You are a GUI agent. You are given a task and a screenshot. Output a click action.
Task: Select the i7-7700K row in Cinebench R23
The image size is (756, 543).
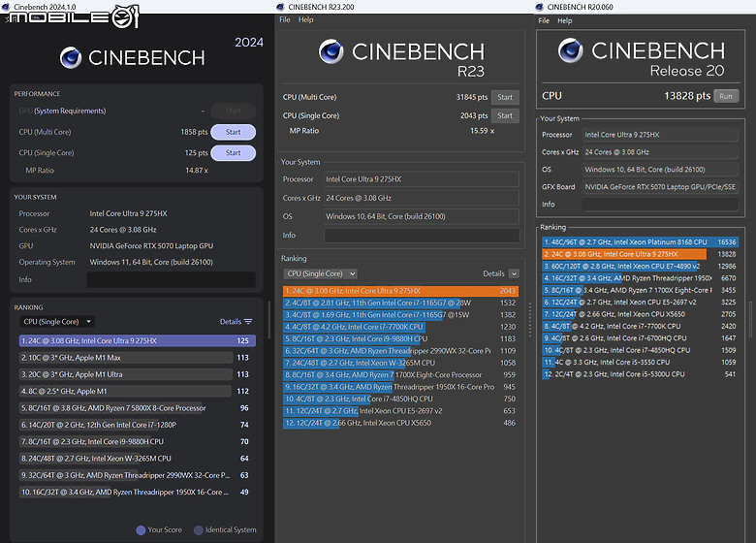400,327
